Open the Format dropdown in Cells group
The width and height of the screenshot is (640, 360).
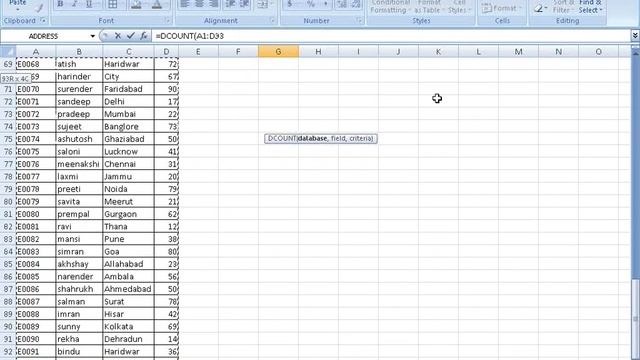click(502, 8)
